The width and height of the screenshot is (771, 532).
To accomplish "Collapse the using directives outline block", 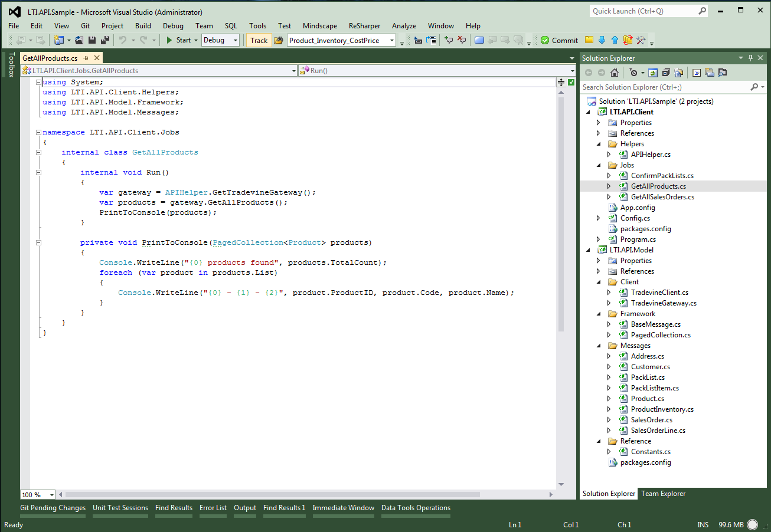I will pos(38,82).
